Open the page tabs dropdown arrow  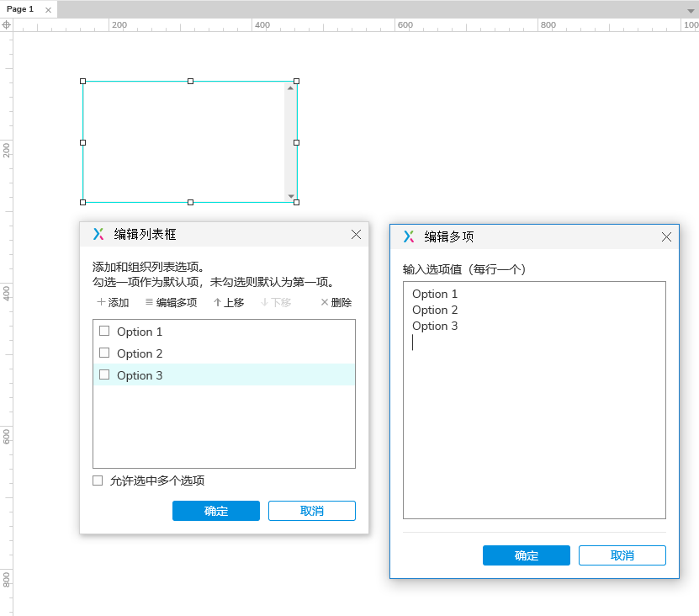(x=691, y=11)
